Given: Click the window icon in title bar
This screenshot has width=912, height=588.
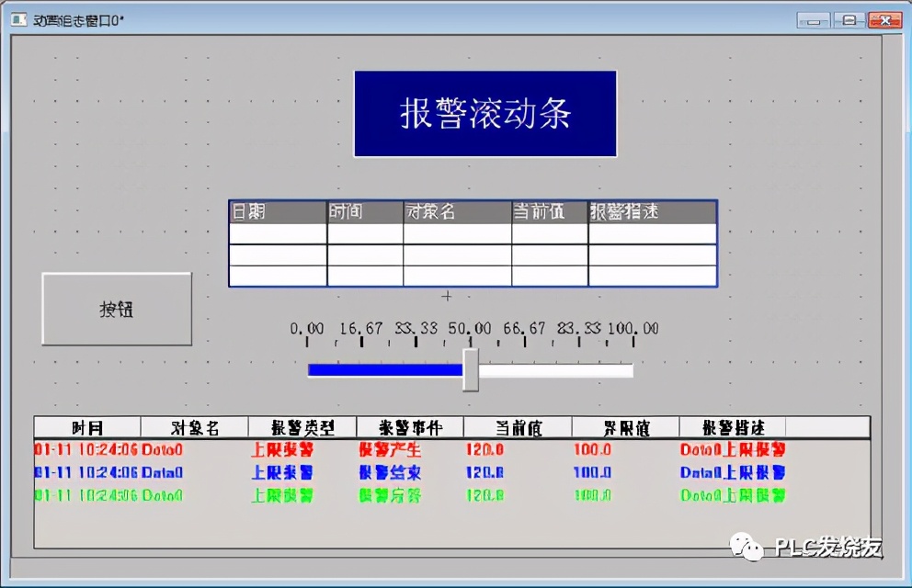Looking at the screenshot, I should coord(18,20).
